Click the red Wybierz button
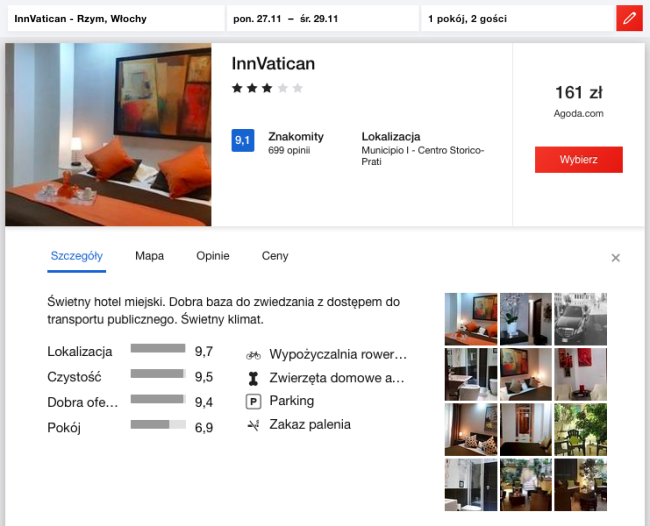This screenshot has height=526, width=650. point(579,160)
